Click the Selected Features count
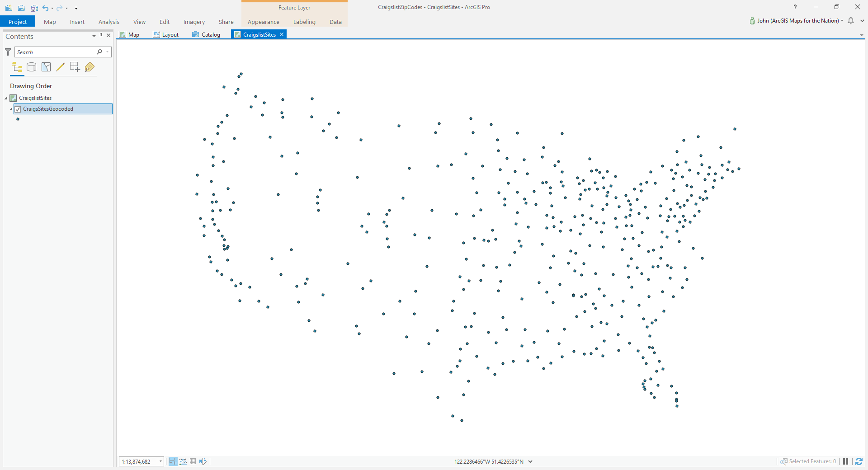The height and width of the screenshot is (470, 868). [x=808, y=461]
